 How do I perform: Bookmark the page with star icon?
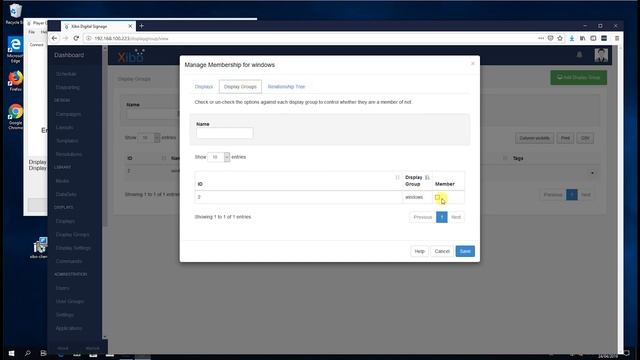(x=560, y=38)
